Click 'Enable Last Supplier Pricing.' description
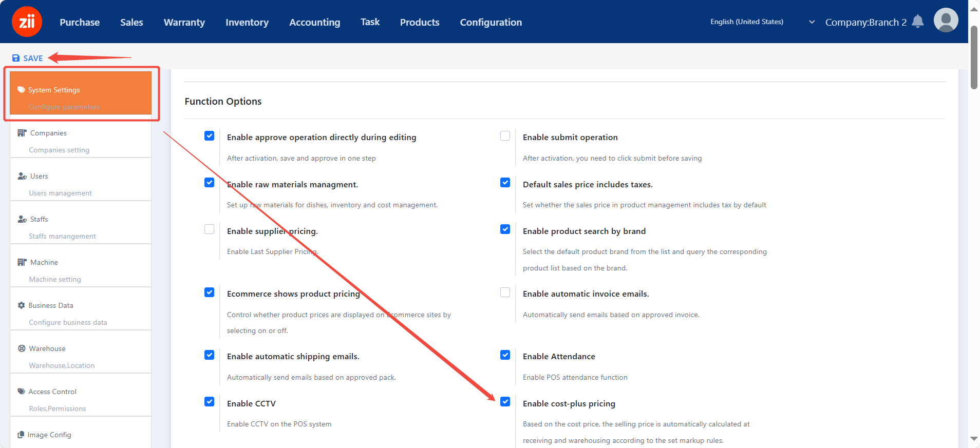Viewport: 980px width, 448px height. pyautogui.click(x=273, y=251)
